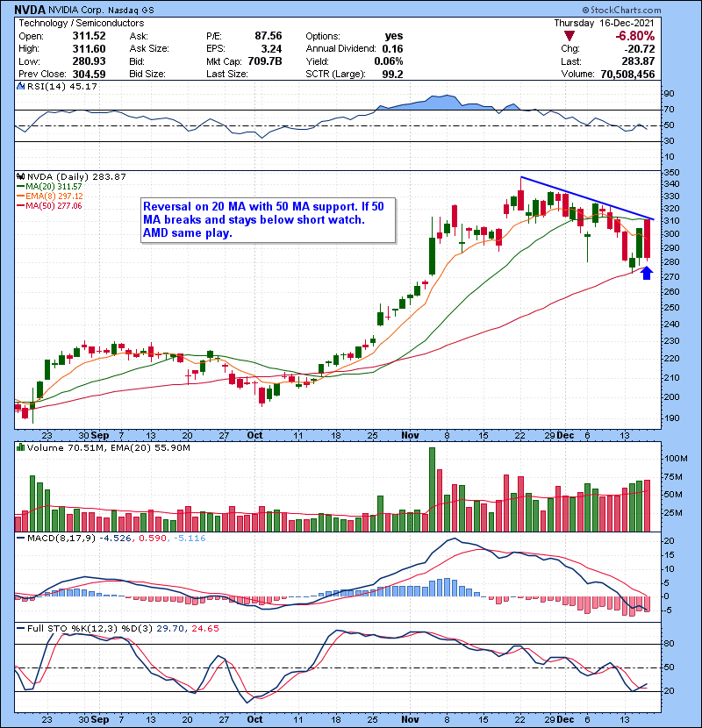The height and width of the screenshot is (728, 702).
Task: Click the Volume value 70,508,456
Action: point(627,74)
